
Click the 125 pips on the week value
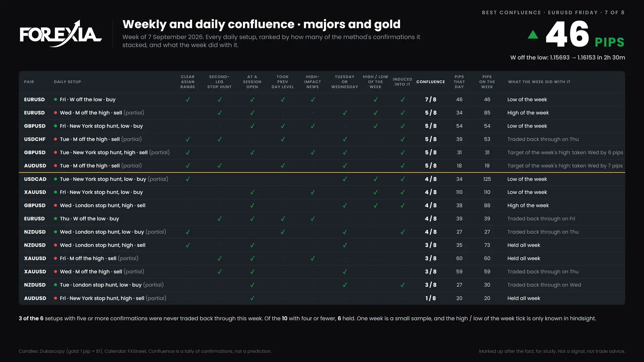point(487,179)
